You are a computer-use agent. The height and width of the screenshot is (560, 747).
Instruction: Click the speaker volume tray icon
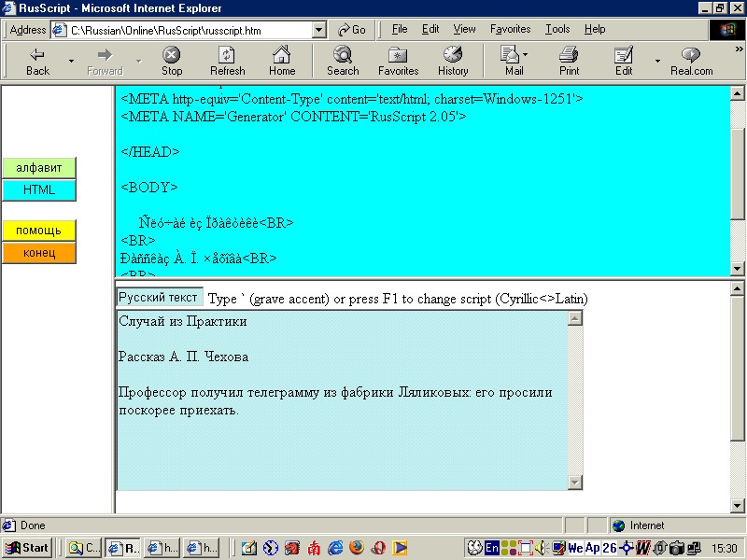click(x=541, y=548)
